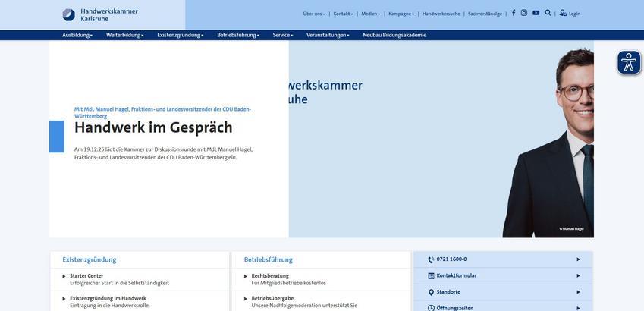Click the Standorte location pin icon
This screenshot has height=311, width=644.
point(431,292)
